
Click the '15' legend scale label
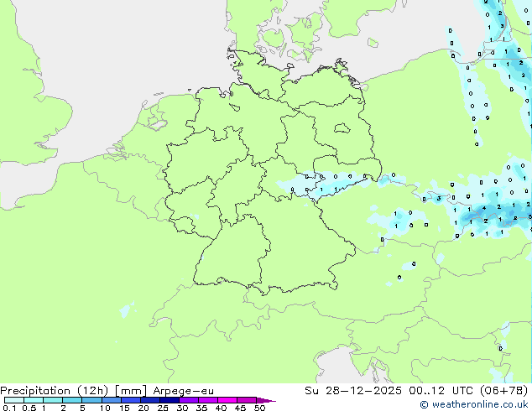pos(124,408)
